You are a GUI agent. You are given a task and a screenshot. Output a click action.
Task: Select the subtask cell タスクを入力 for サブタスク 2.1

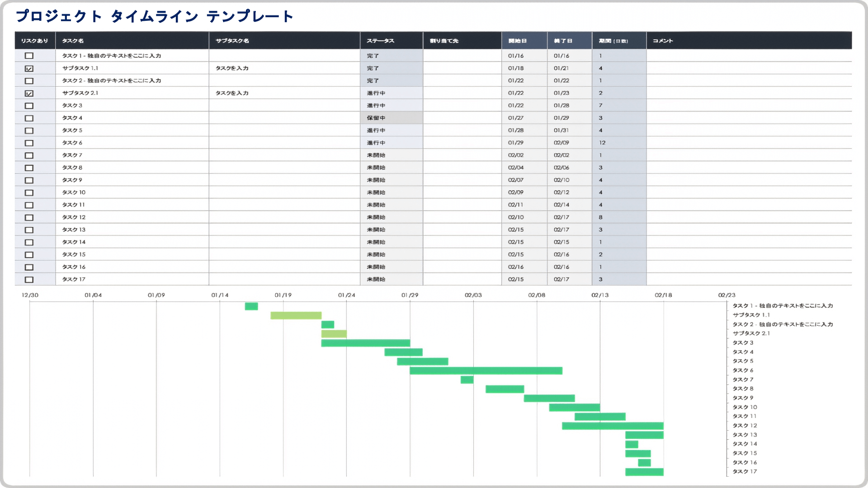[284, 93]
